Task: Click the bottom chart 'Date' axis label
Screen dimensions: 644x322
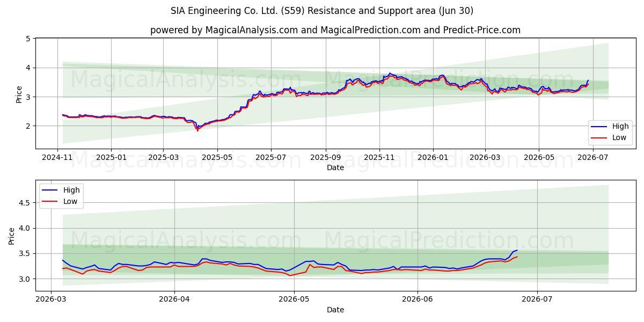Action: coord(335,310)
